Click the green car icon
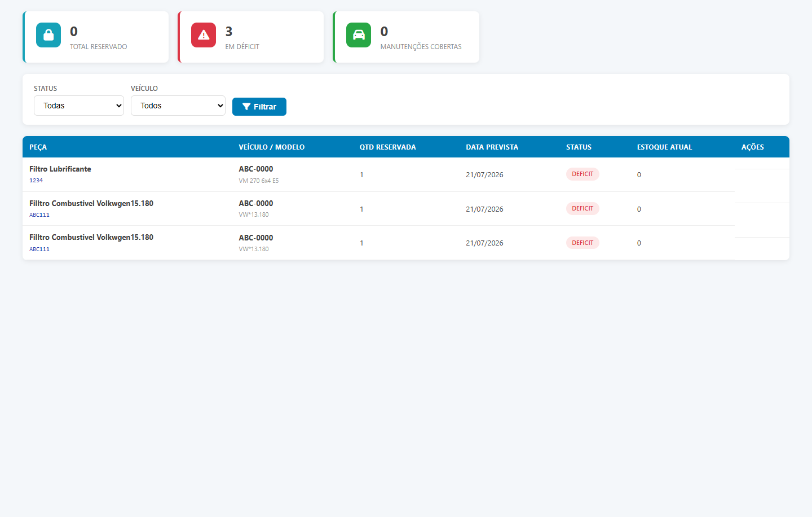 tap(359, 35)
